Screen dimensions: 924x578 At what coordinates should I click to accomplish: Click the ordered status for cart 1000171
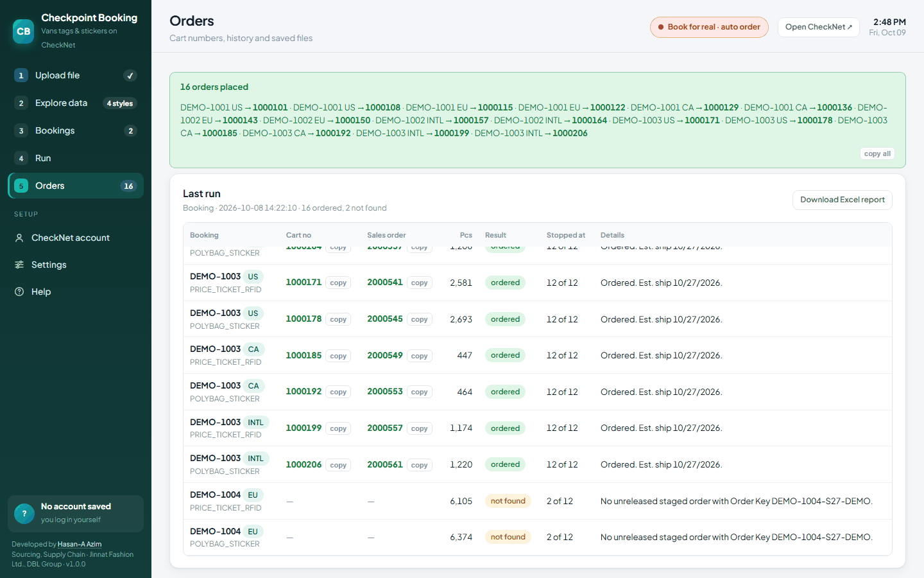coord(506,283)
